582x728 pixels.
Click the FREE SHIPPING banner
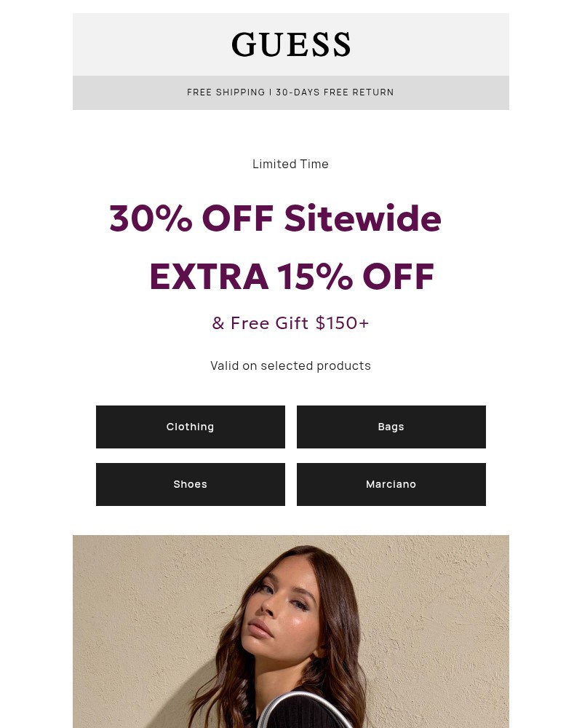(x=226, y=92)
